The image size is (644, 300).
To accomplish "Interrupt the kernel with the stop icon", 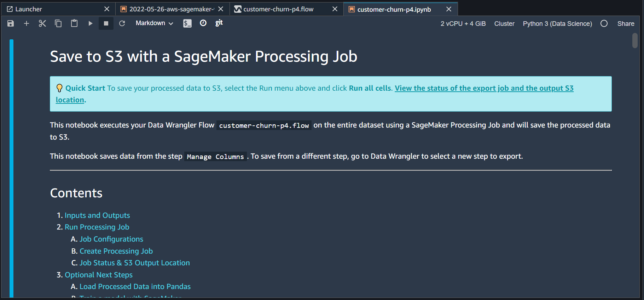I will click(x=106, y=23).
